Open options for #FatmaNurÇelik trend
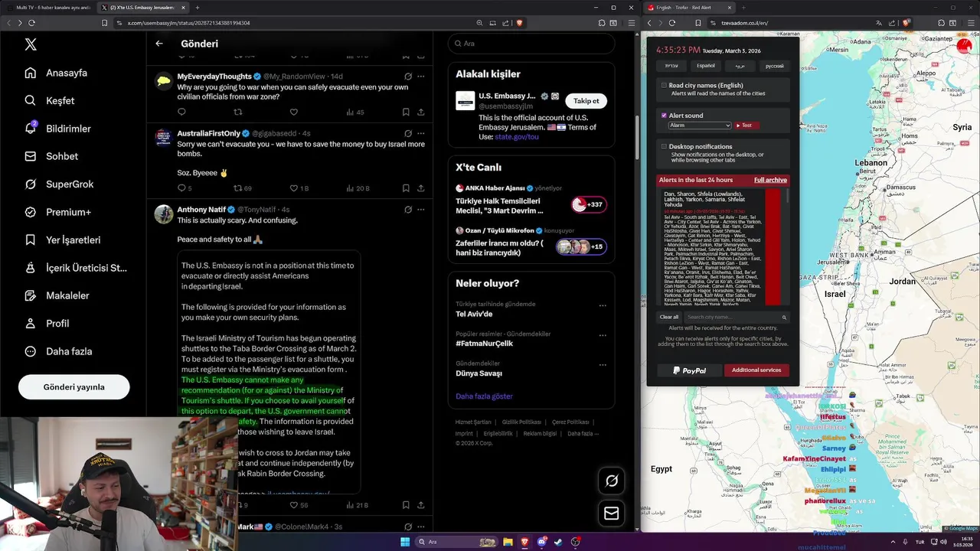The image size is (980, 551). click(x=603, y=335)
